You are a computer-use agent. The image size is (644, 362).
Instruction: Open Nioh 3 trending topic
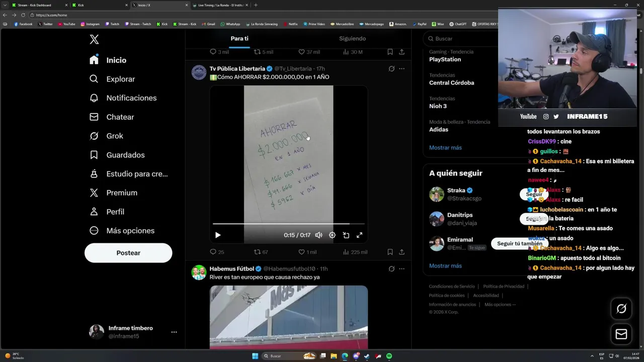pos(438,106)
